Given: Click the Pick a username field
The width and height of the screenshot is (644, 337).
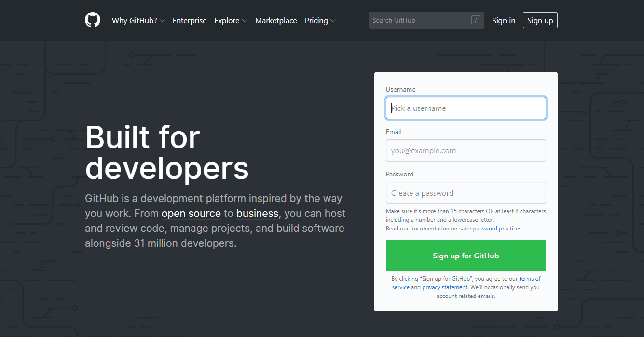Looking at the screenshot, I should (x=466, y=108).
